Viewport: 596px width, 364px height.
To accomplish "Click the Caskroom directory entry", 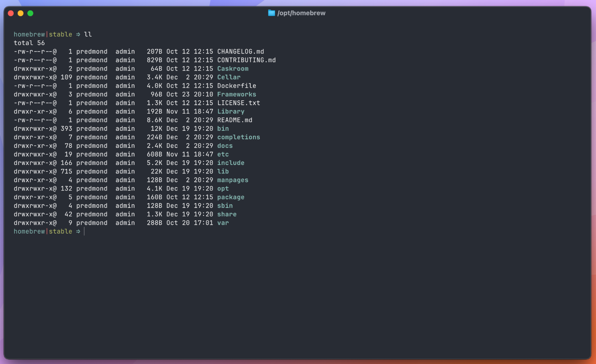I will click(233, 69).
